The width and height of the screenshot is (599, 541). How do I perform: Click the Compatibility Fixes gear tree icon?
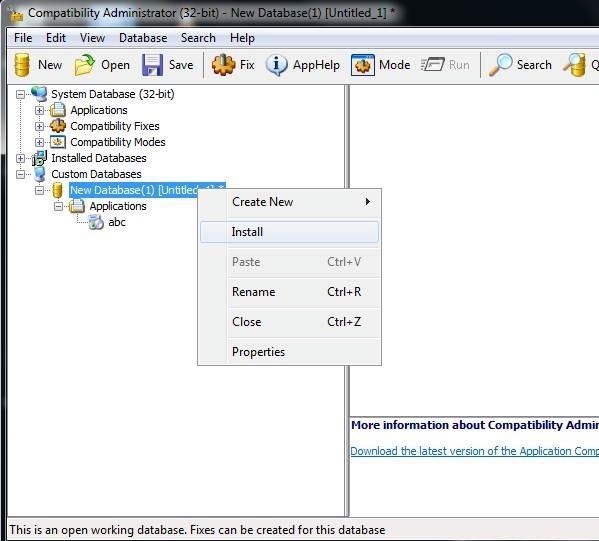pyautogui.click(x=58, y=126)
